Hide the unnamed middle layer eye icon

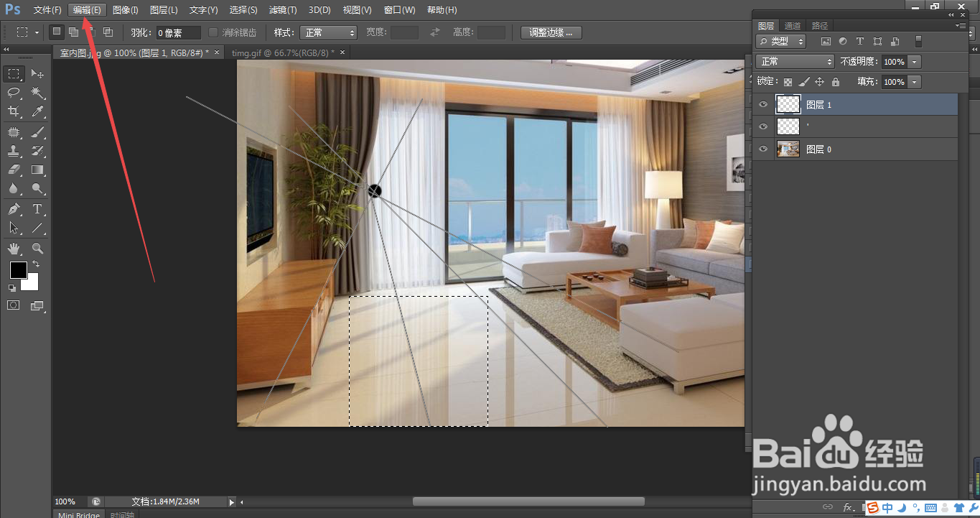tap(763, 126)
